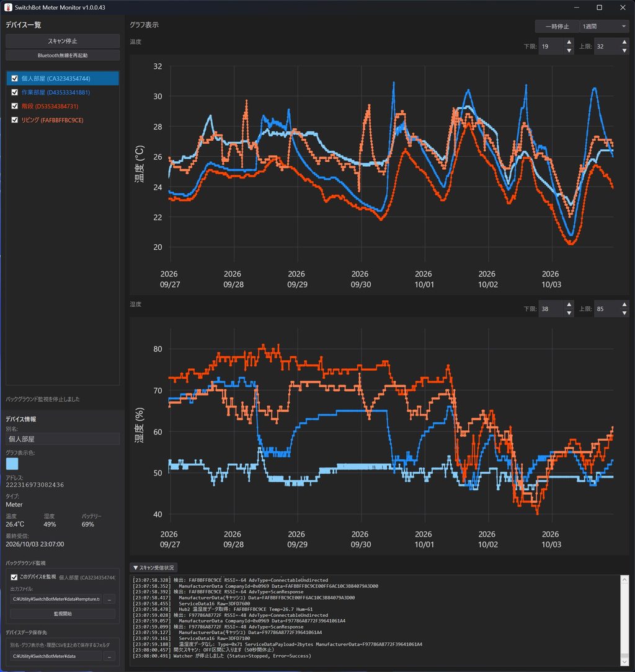Pause graph updates with 一時停止
This screenshot has width=635, height=672.
(x=557, y=27)
